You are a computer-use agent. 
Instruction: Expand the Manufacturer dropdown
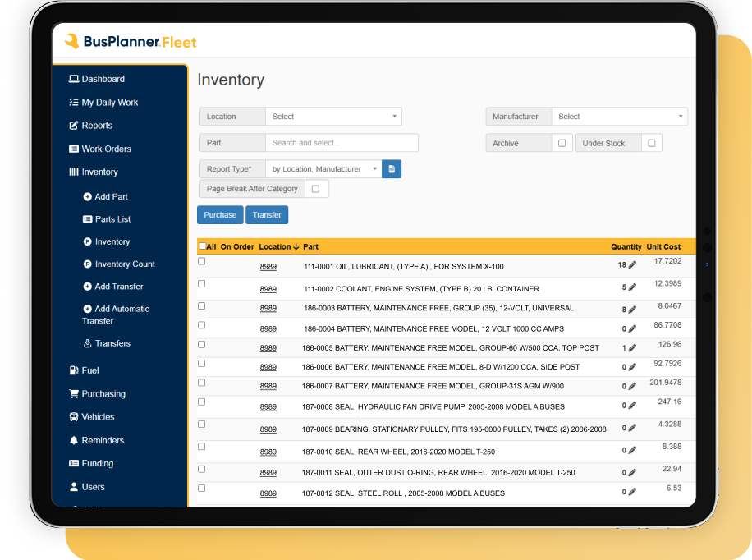pyautogui.click(x=619, y=117)
